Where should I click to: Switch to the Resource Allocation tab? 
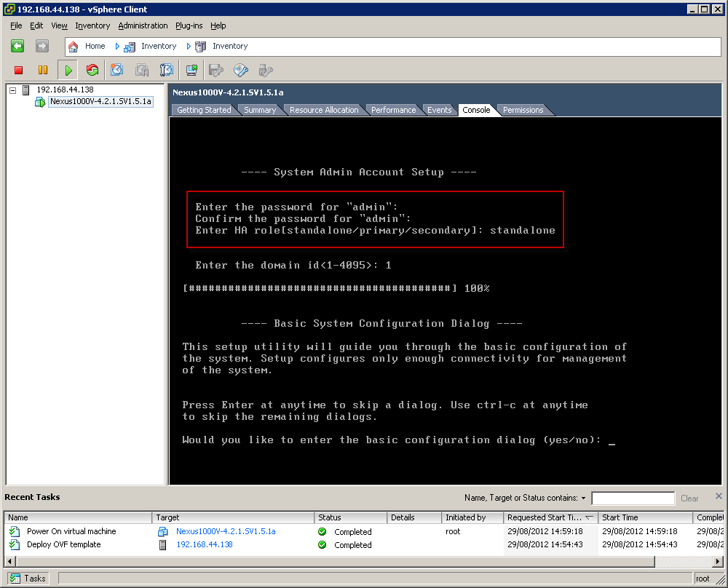tap(324, 110)
